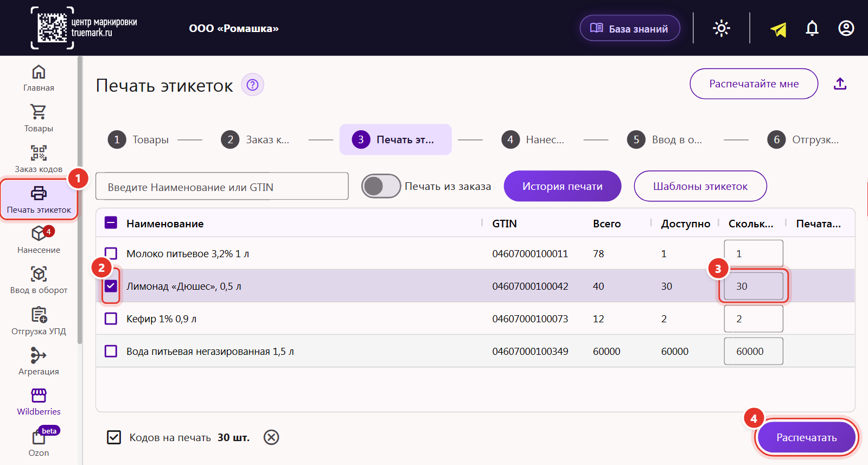Sort the table by Наименование column

[x=165, y=224]
